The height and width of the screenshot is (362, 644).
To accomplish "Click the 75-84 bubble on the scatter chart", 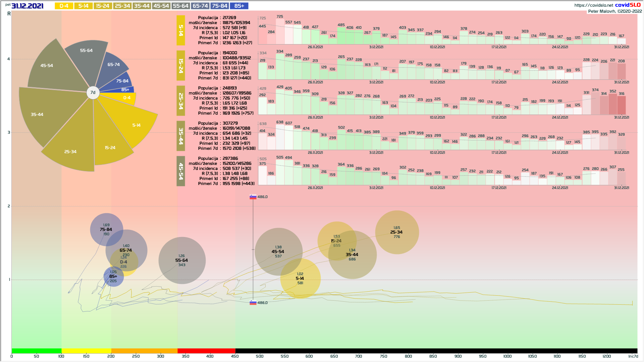I will (106, 230).
